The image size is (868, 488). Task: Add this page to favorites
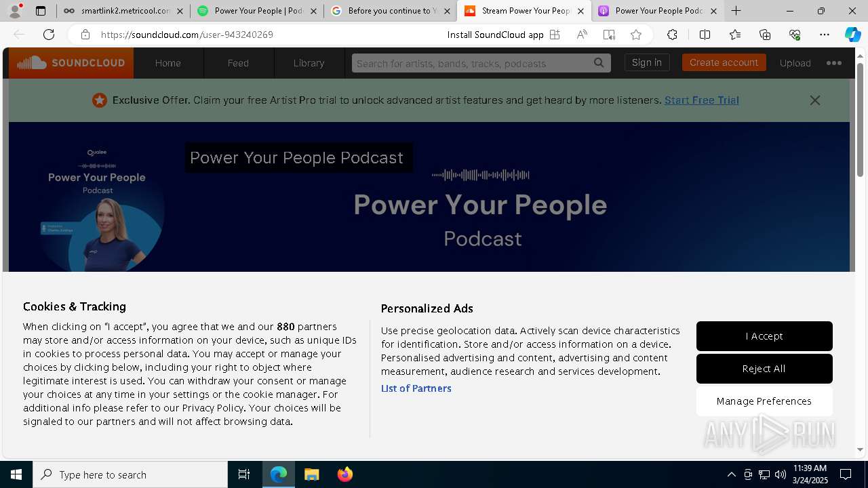coord(636,35)
